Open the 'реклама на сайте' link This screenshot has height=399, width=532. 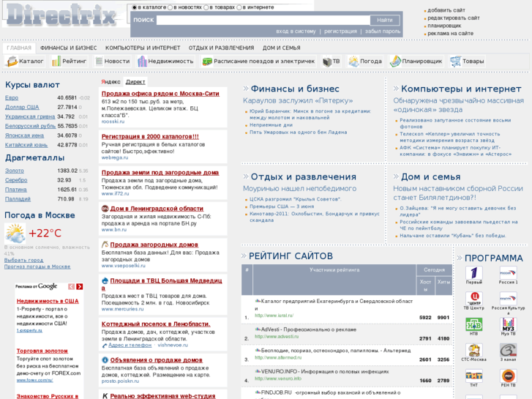[450, 33]
